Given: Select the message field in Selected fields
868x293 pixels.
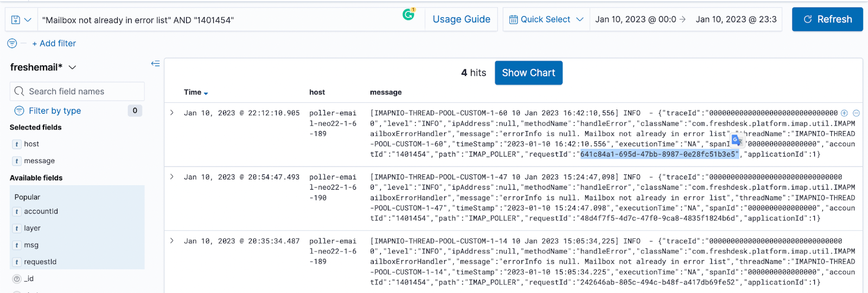Looking at the screenshot, I should (39, 161).
